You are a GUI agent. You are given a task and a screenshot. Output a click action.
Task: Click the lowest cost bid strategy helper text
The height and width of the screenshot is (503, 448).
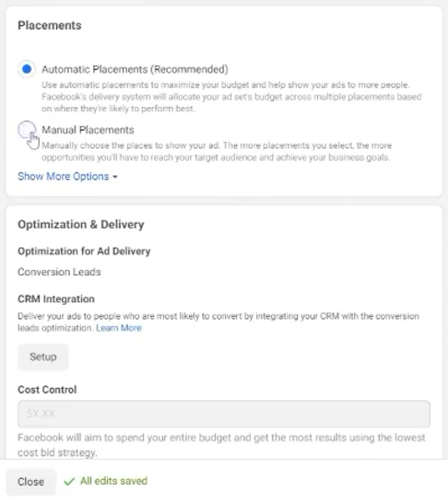(x=221, y=445)
